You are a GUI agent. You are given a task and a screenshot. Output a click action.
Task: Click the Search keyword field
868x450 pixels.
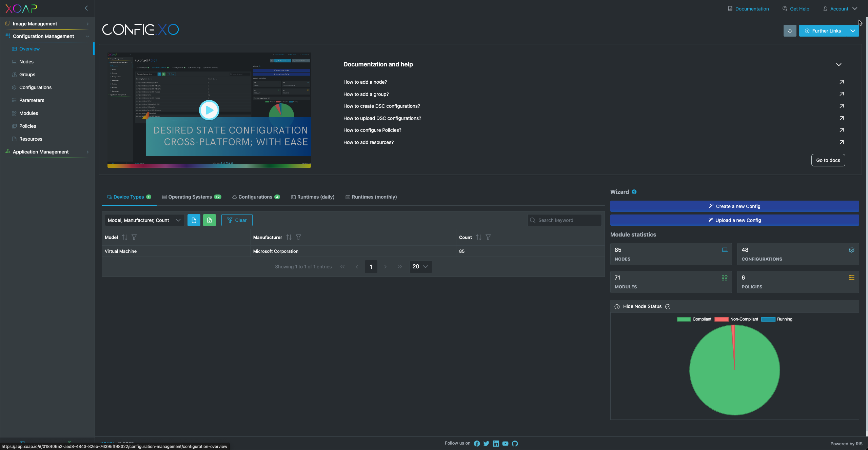click(x=564, y=220)
